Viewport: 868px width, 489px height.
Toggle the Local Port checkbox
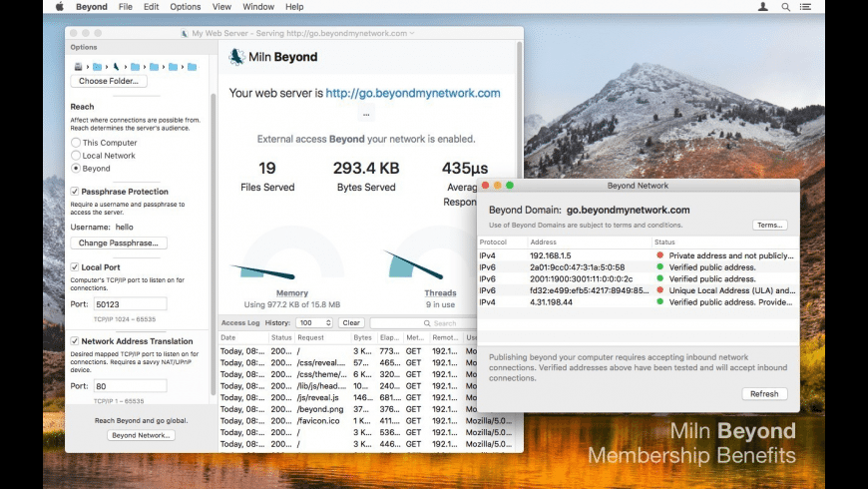click(75, 266)
